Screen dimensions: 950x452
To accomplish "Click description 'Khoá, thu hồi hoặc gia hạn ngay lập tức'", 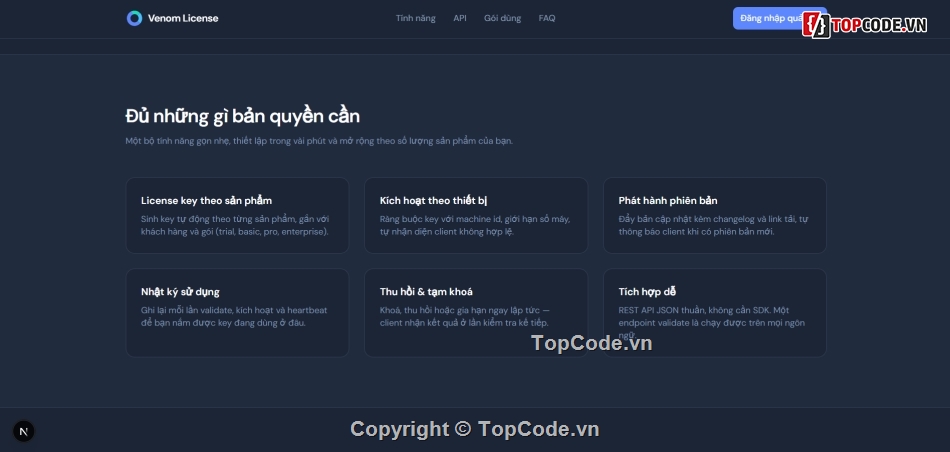I will pyautogui.click(x=465, y=317).
